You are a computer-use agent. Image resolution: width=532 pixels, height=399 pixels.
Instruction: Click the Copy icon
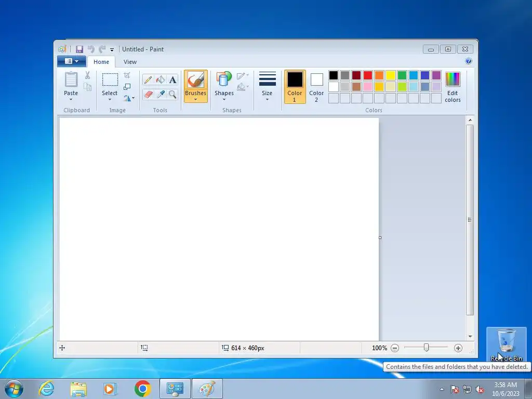87,87
